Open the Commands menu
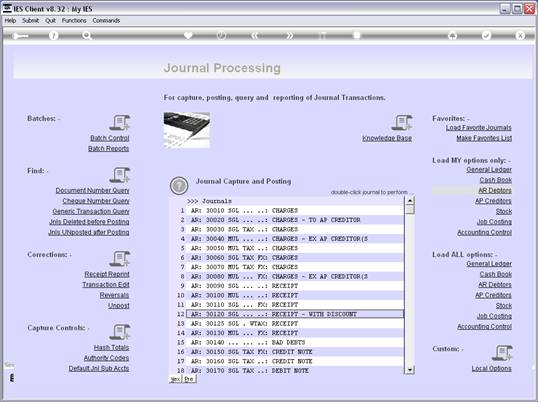 click(x=106, y=21)
